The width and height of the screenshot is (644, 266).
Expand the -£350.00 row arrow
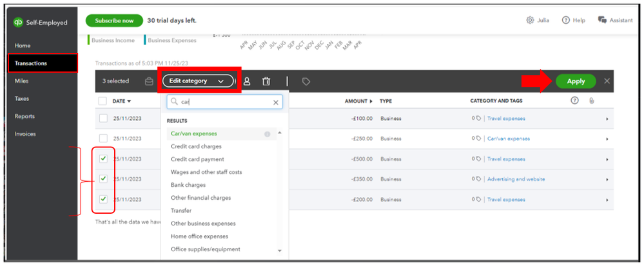[x=607, y=180]
